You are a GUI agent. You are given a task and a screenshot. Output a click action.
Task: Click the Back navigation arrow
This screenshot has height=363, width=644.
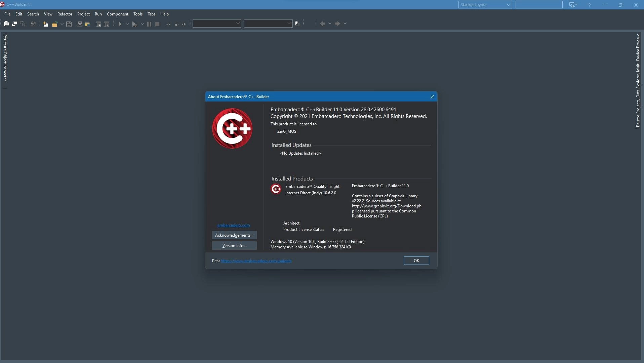(323, 24)
